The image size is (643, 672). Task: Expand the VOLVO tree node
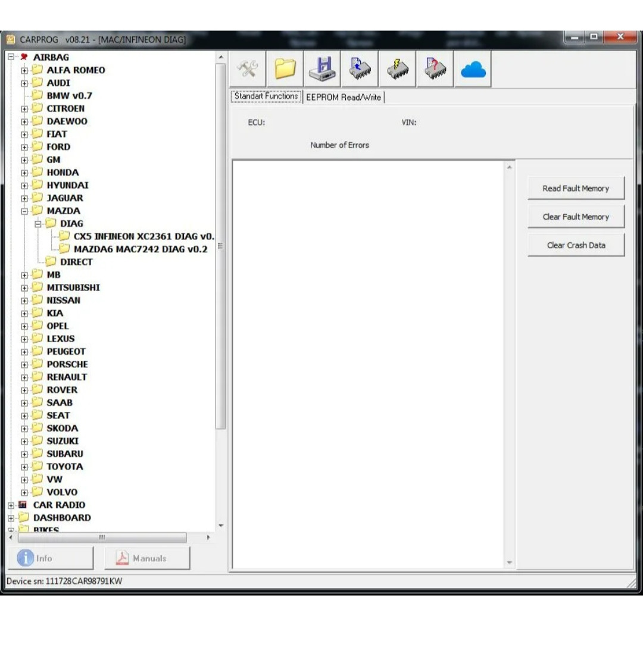24,493
